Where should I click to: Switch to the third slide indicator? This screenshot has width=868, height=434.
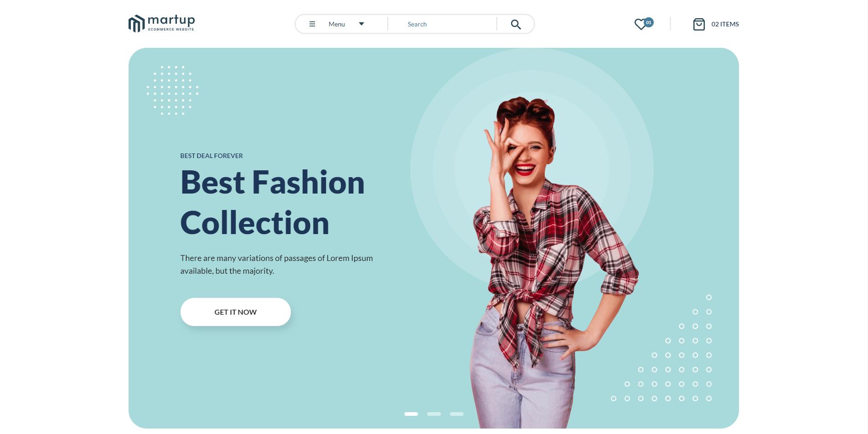click(x=457, y=414)
